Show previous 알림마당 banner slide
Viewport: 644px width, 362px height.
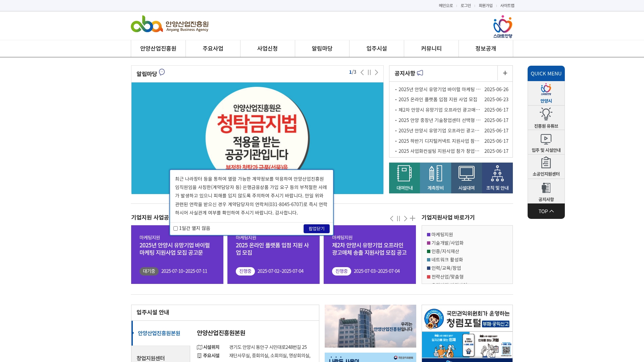click(362, 72)
